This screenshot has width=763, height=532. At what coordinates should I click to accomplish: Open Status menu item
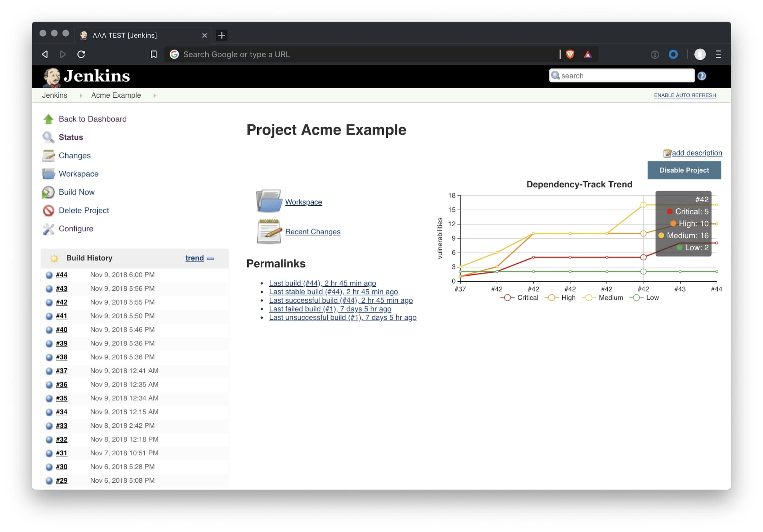[x=71, y=137]
